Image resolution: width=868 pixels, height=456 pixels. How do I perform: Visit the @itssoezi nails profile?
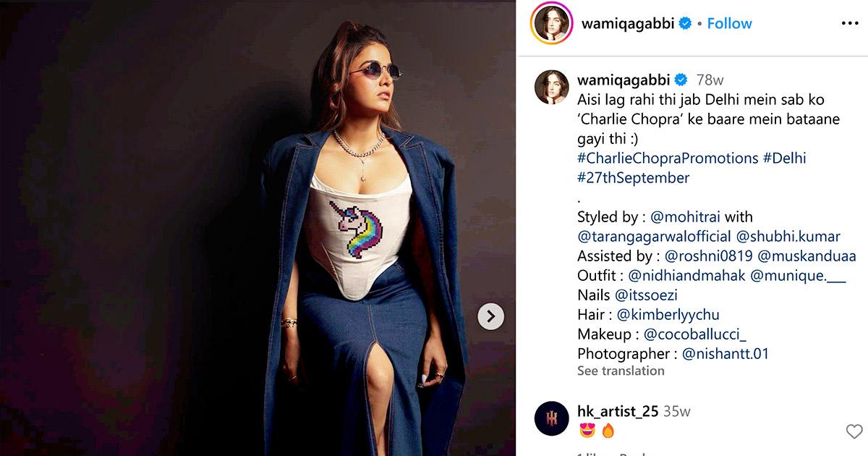(645, 295)
